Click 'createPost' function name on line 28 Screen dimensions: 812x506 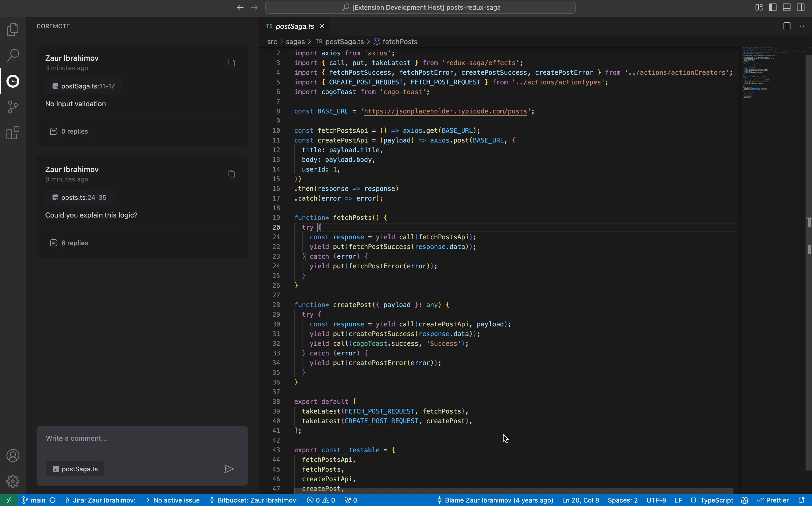352,305
